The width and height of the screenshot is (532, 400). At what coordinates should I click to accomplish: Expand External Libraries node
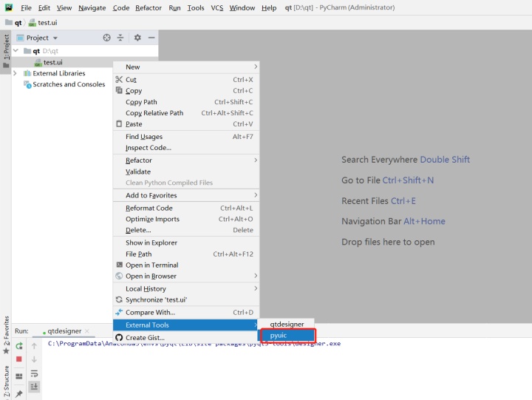pos(15,73)
